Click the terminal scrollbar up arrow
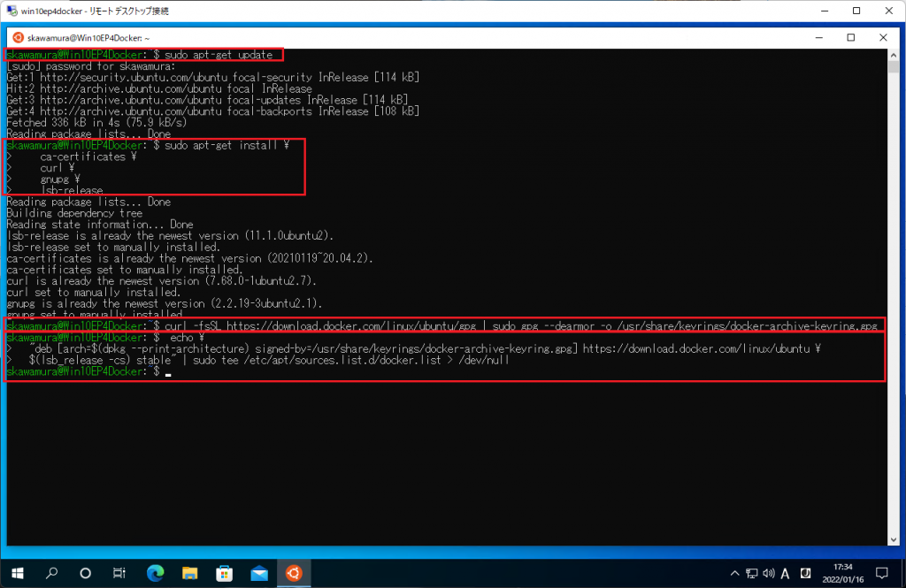This screenshot has width=906, height=588. [x=894, y=55]
